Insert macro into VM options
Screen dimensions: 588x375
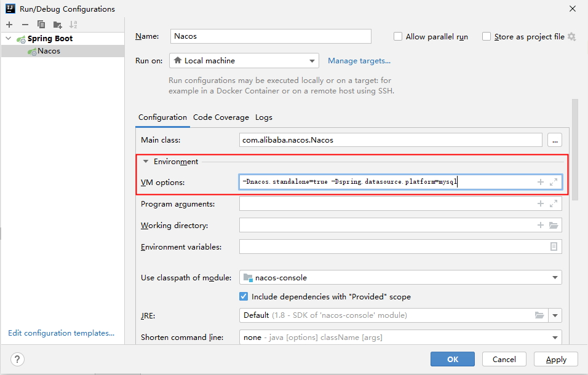pos(541,182)
